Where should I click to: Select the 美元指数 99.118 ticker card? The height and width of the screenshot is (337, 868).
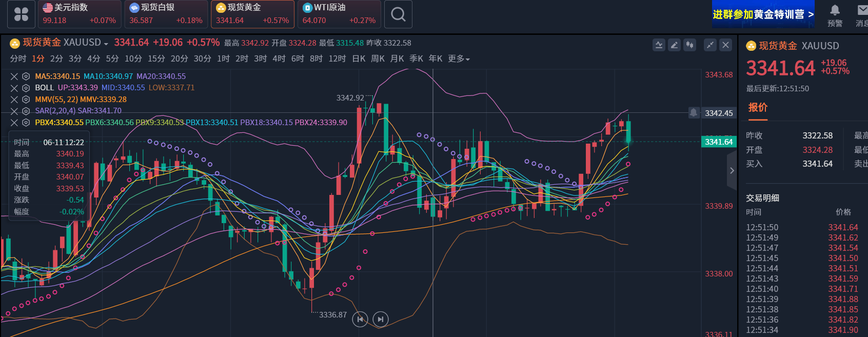(x=80, y=14)
